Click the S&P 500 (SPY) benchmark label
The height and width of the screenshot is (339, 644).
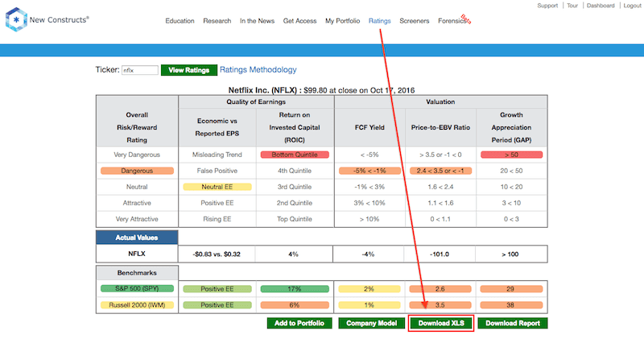coord(137,289)
